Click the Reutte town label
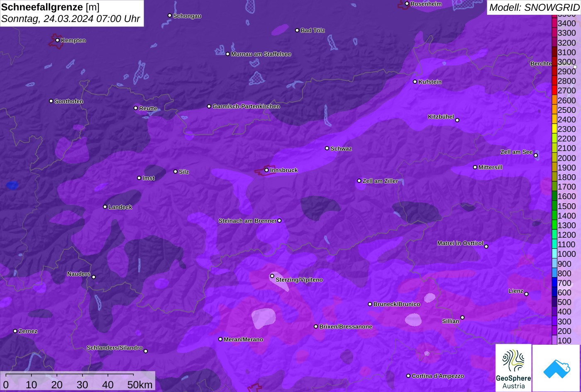Image resolution: width=581 pixels, height=392 pixels. [148, 109]
